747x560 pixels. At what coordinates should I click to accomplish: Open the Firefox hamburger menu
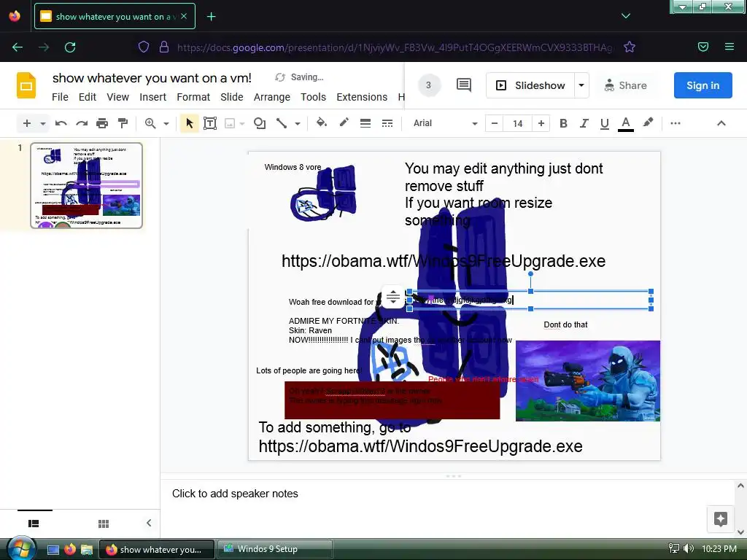(x=729, y=47)
